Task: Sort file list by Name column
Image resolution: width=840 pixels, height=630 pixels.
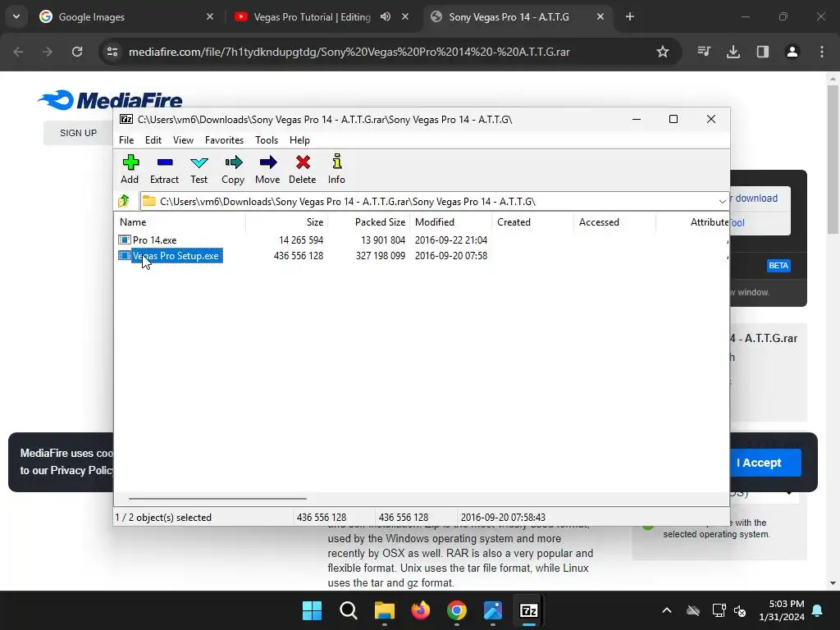Action: [180, 221]
